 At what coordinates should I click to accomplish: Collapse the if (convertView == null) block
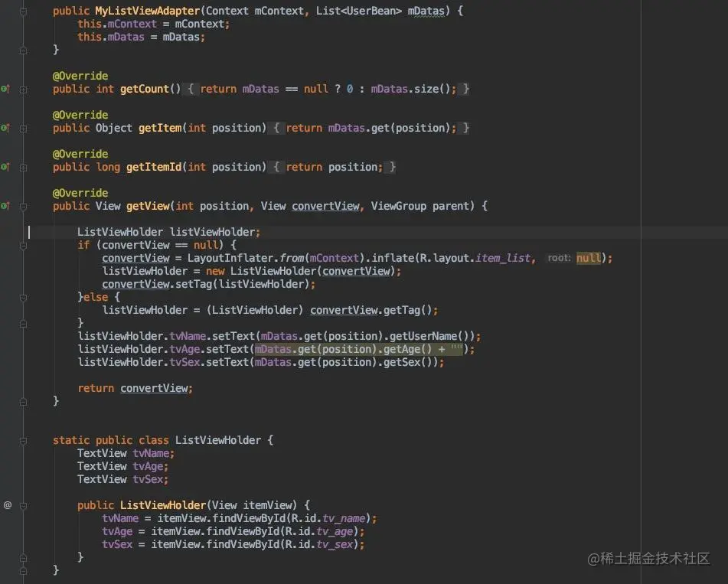click(23, 246)
